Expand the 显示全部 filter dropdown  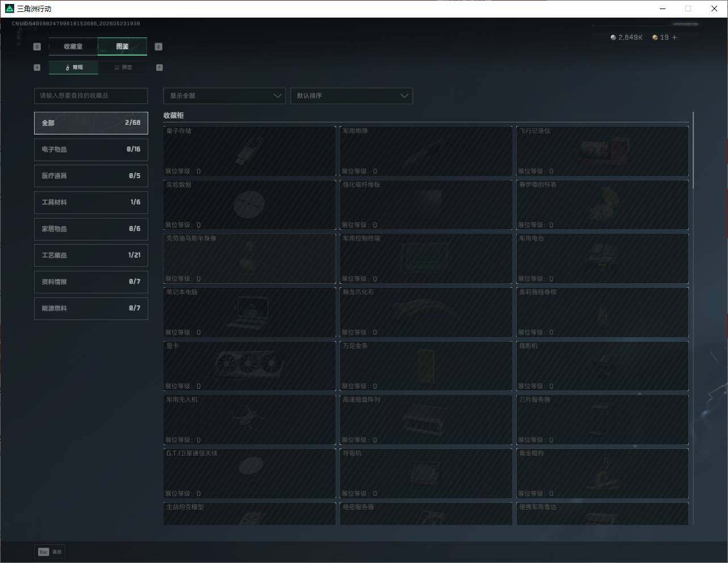click(x=224, y=96)
